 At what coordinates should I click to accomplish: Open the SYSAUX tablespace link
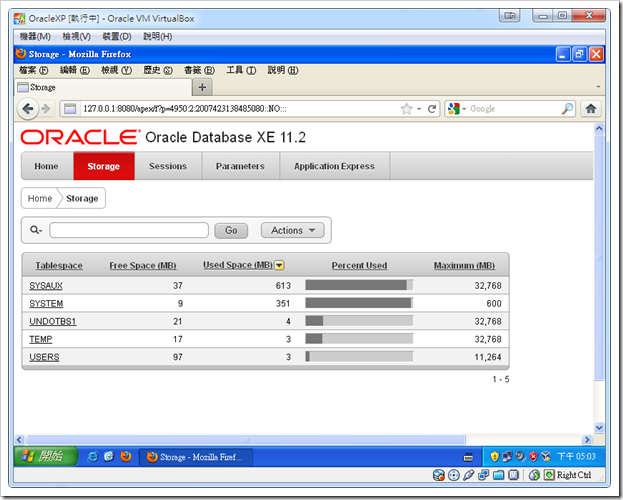pyautogui.click(x=46, y=285)
